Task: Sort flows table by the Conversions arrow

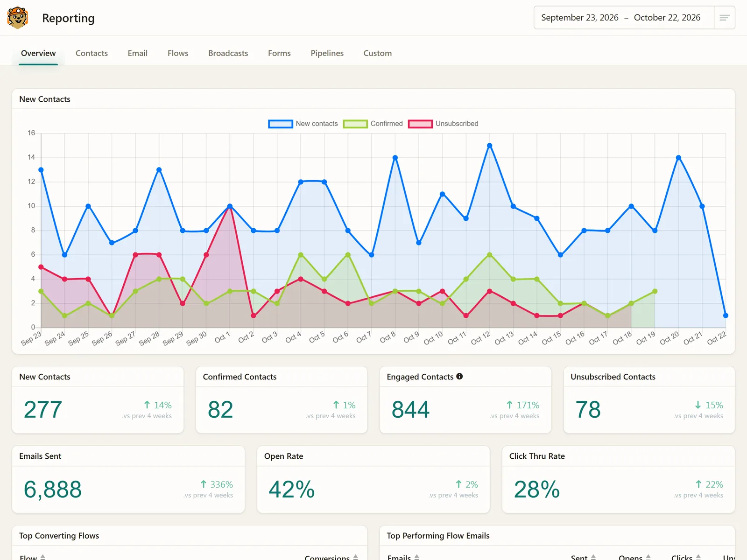Action: pyautogui.click(x=356, y=557)
